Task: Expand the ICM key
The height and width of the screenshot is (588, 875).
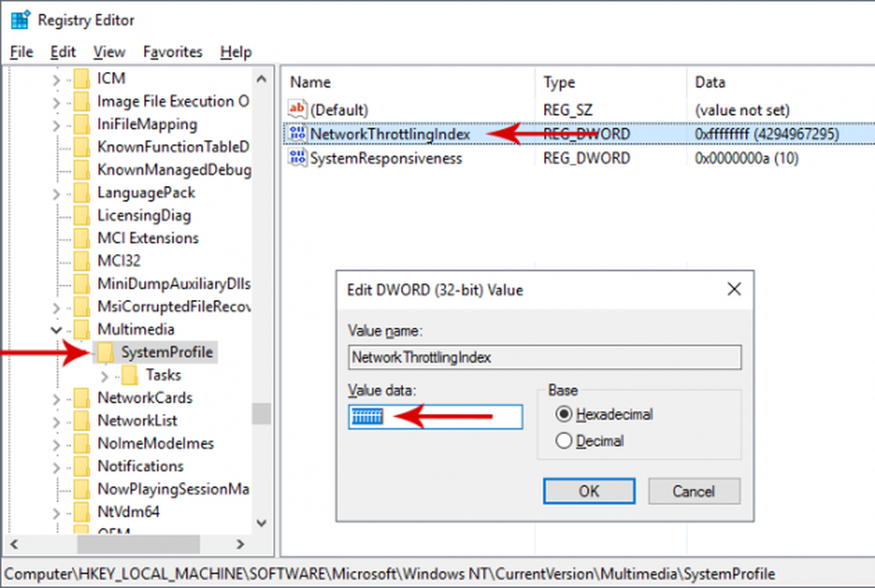Action: click(56, 80)
